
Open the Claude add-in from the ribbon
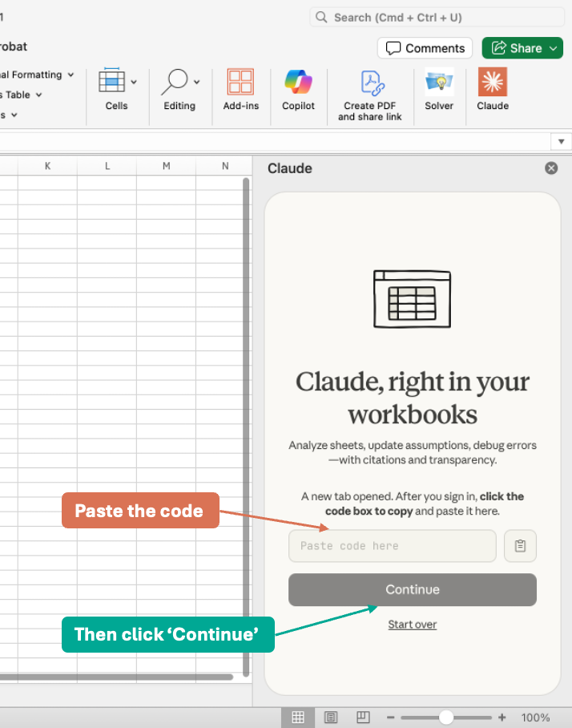click(492, 90)
